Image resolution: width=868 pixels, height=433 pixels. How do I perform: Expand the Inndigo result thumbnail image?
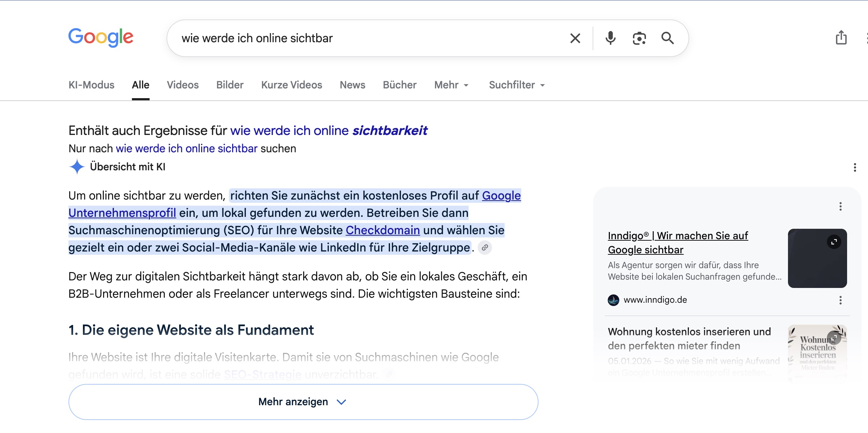[x=834, y=242]
